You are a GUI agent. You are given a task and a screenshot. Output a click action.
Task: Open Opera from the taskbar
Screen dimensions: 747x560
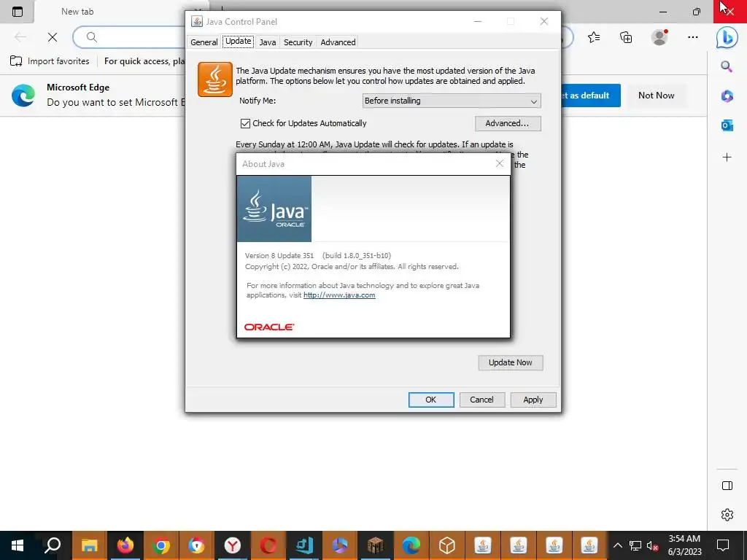[x=268, y=545]
